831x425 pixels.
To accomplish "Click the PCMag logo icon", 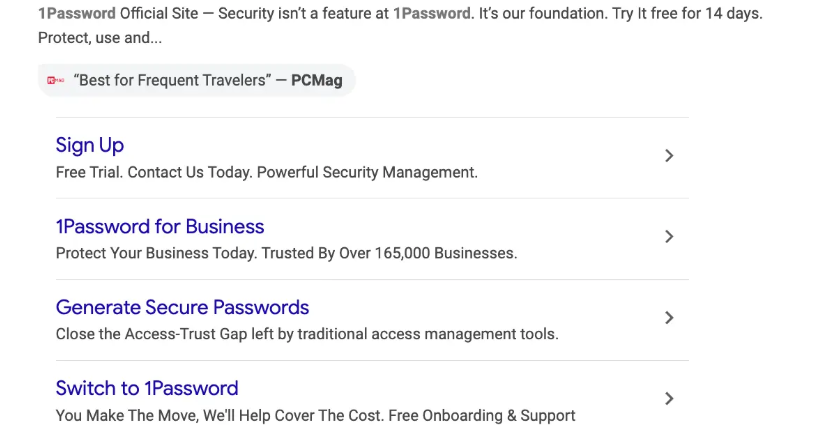I will (56, 80).
